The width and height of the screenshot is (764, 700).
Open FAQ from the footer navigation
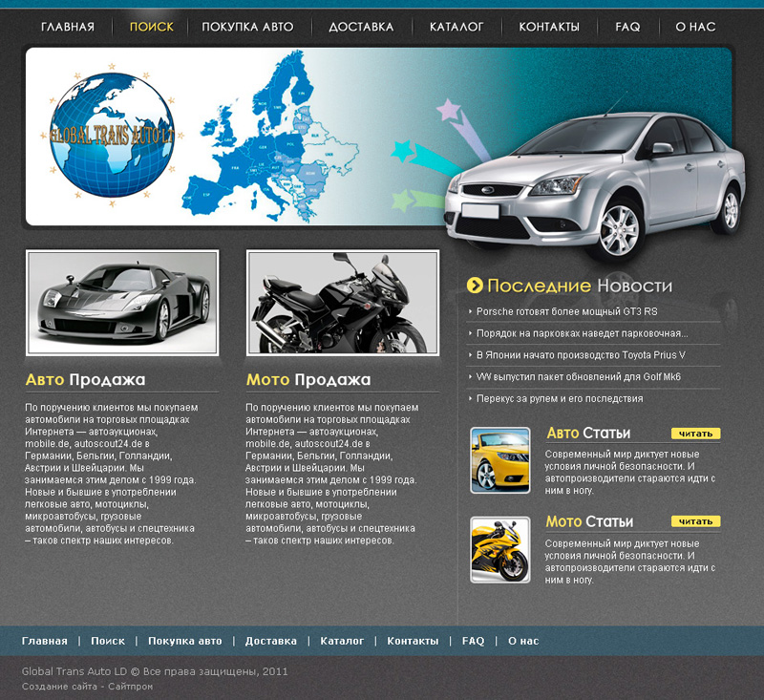(x=472, y=641)
